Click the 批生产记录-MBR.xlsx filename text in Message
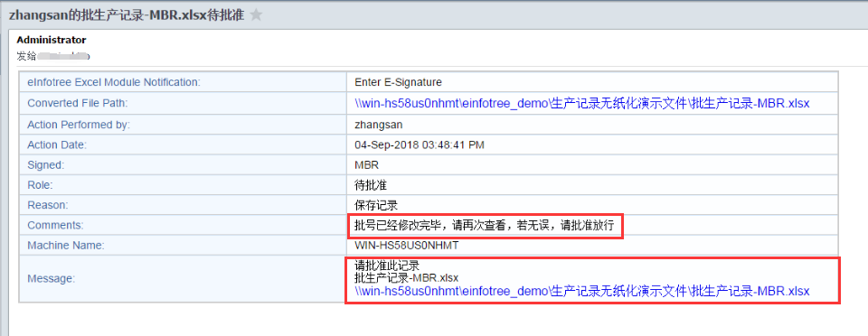 [406, 278]
